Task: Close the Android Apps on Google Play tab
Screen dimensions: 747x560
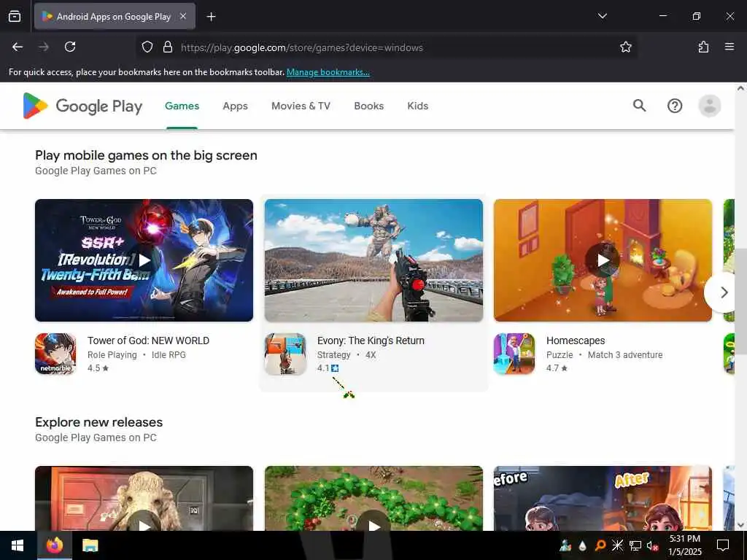Action: tap(183, 16)
